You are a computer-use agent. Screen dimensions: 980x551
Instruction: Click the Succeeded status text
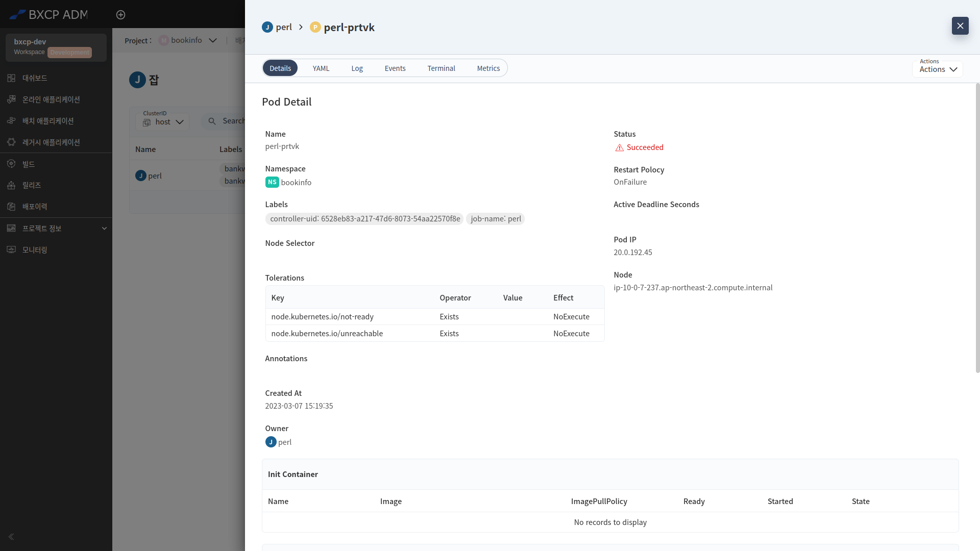645,147
